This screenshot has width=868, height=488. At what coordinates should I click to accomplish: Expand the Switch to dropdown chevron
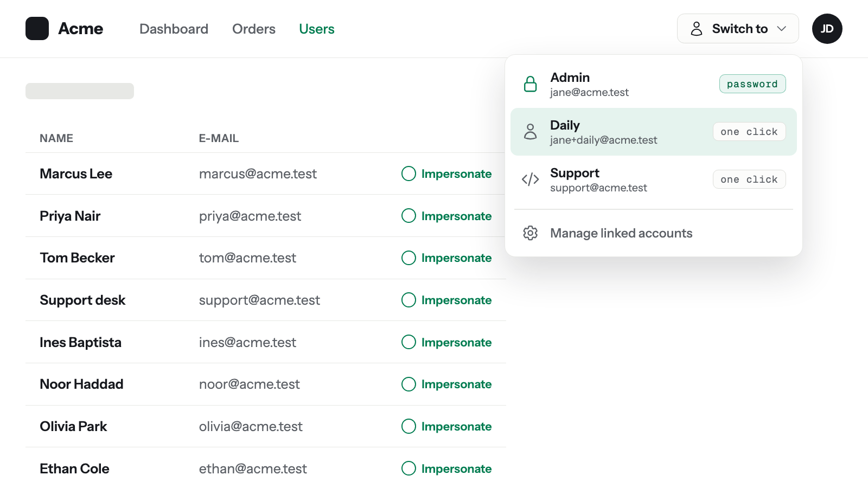pos(782,29)
